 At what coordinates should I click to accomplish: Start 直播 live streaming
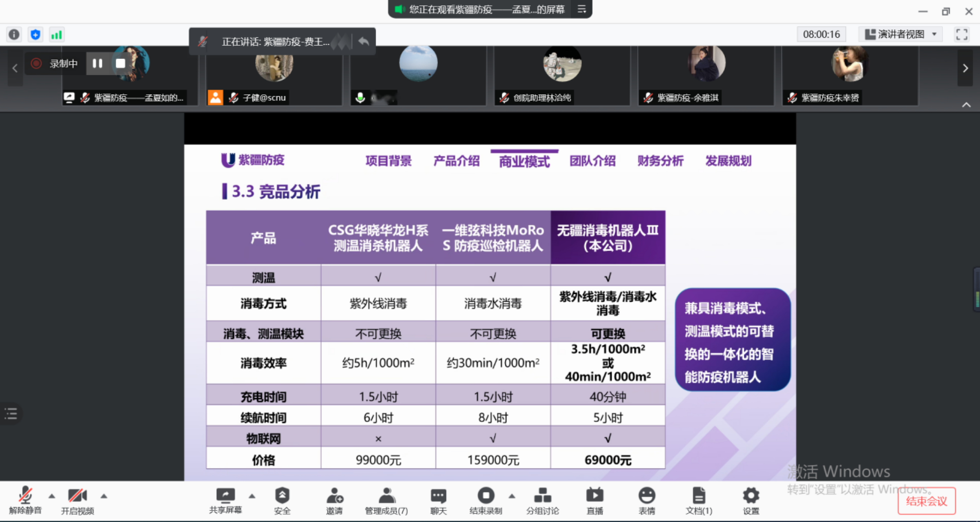click(x=595, y=501)
